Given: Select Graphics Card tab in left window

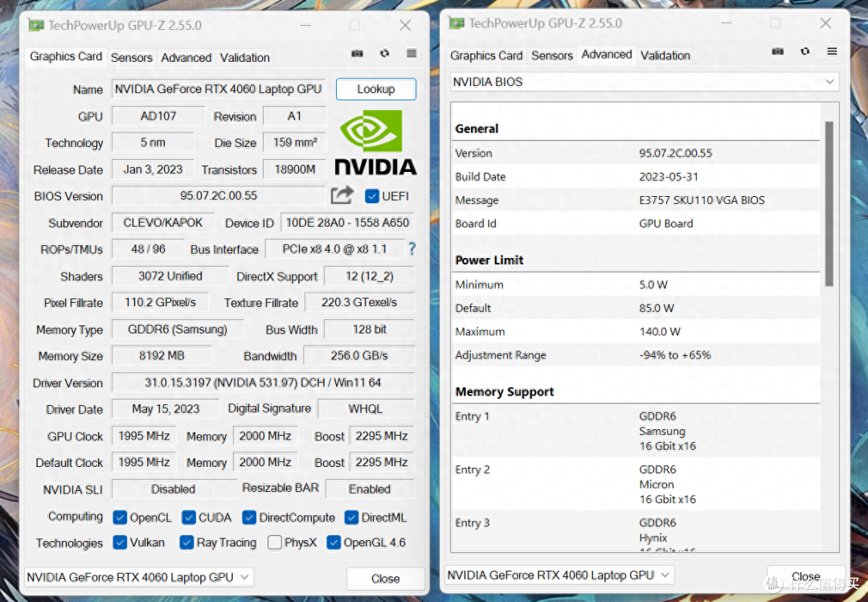Looking at the screenshot, I should (x=66, y=56).
